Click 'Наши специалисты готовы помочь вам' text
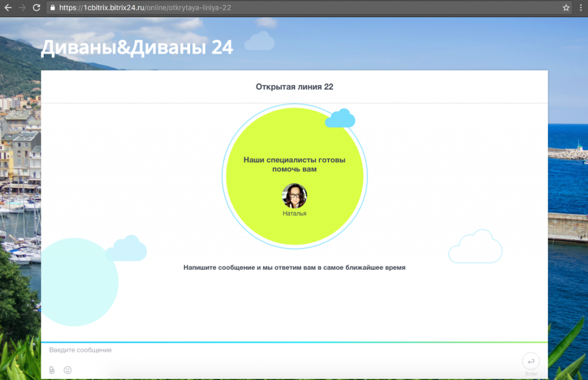 (295, 165)
